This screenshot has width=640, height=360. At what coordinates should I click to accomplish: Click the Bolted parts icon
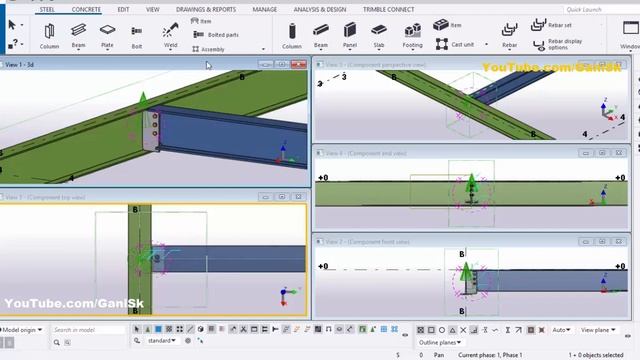click(x=198, y=35)
